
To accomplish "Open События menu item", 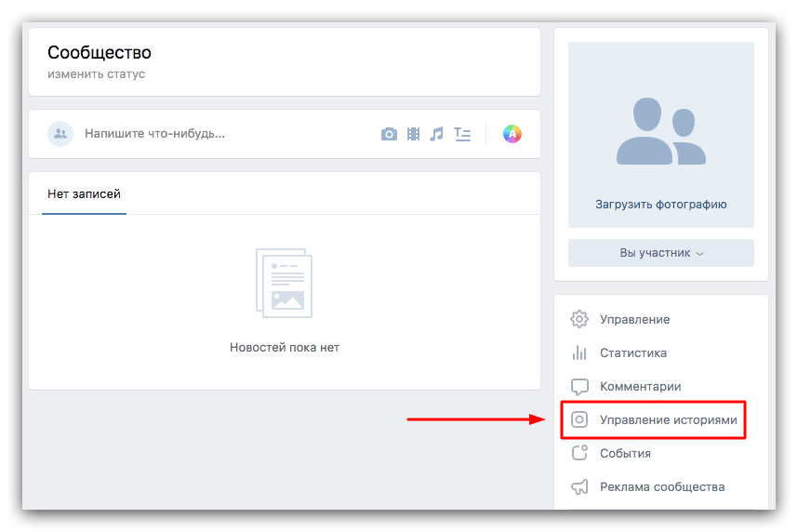I will click(625, 454).
